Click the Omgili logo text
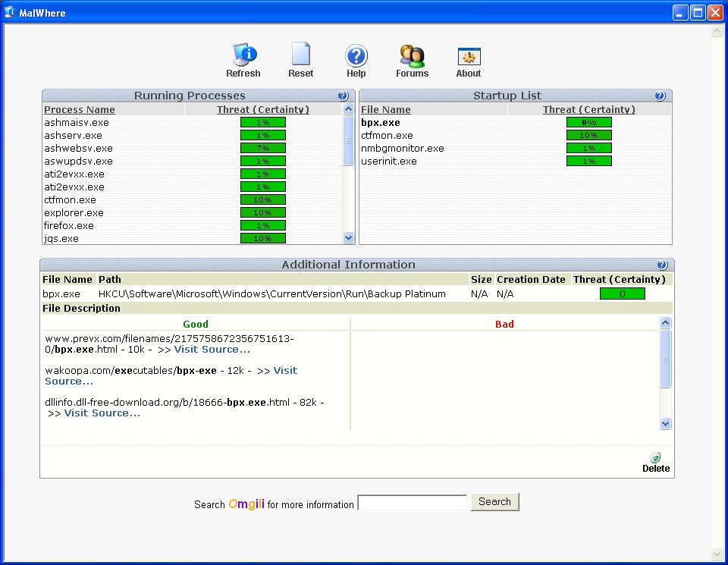Screen dimensions: 728x565 point(246,504)
